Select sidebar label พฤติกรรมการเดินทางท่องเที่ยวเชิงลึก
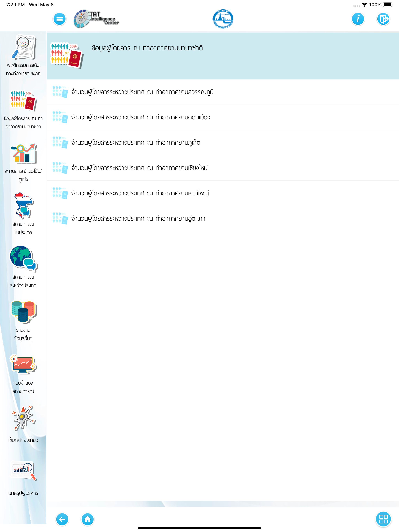This screenshot has height=532, width=399. point(23,69)
